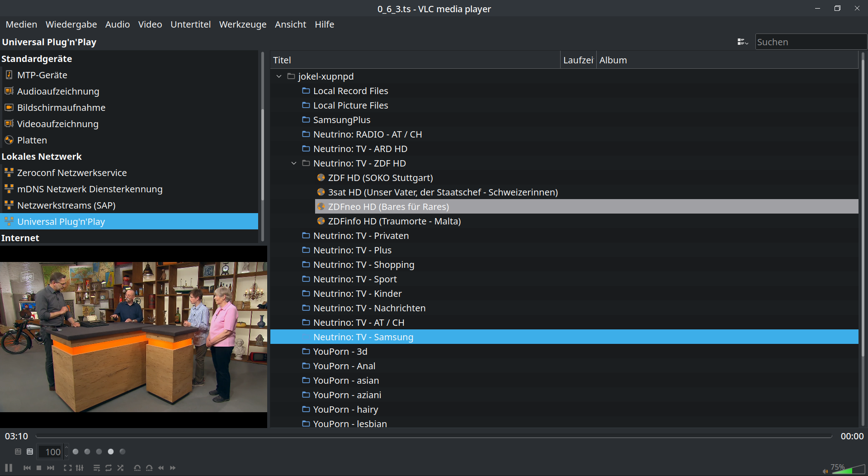
Task: Toggle fullscreen video mode
Action: point(68,468)
